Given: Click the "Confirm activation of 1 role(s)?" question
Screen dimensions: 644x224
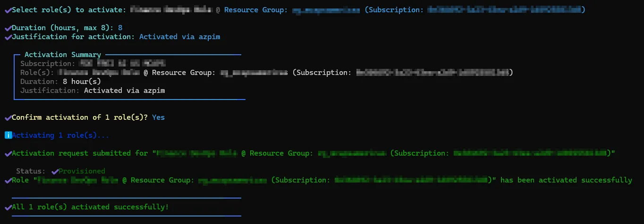Looking at the screenshot, I should pos(80,117).
